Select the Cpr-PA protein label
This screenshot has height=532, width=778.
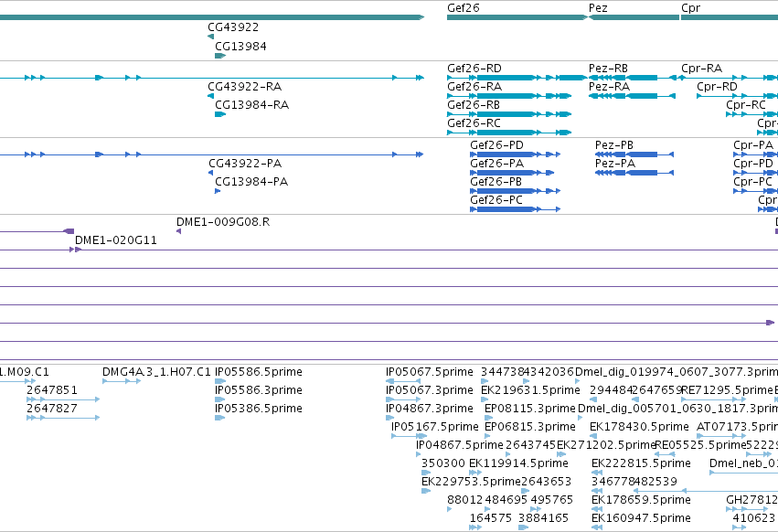(753, 145)
